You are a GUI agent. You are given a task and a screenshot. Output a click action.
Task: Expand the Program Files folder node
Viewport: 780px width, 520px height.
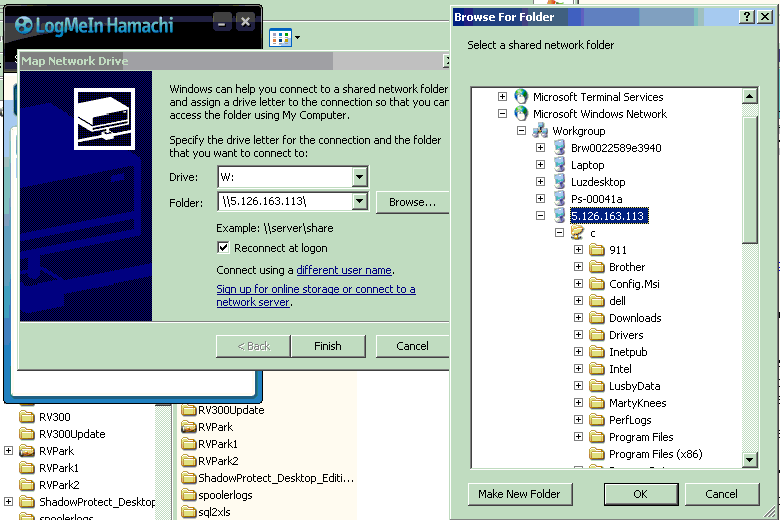[x=578, y=436]
